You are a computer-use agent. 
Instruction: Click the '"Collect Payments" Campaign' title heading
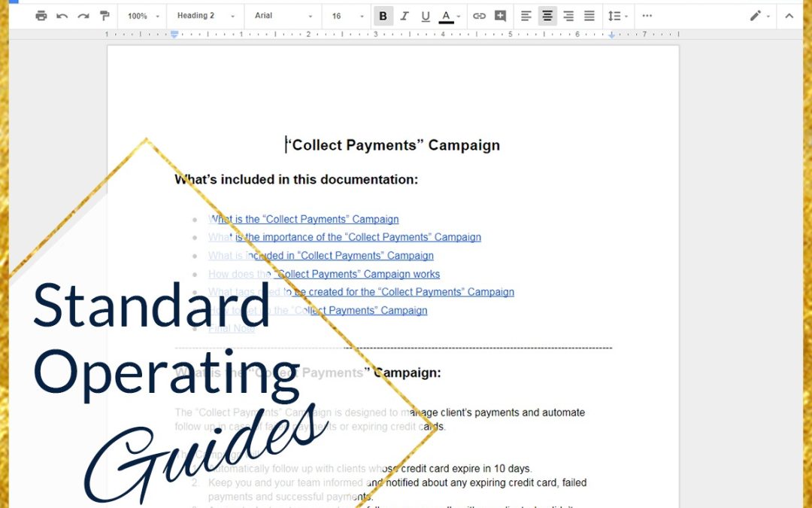pos(393,145)
